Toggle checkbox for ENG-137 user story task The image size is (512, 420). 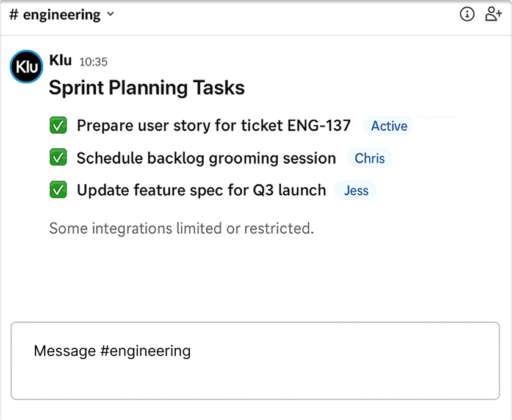point(59,125)
